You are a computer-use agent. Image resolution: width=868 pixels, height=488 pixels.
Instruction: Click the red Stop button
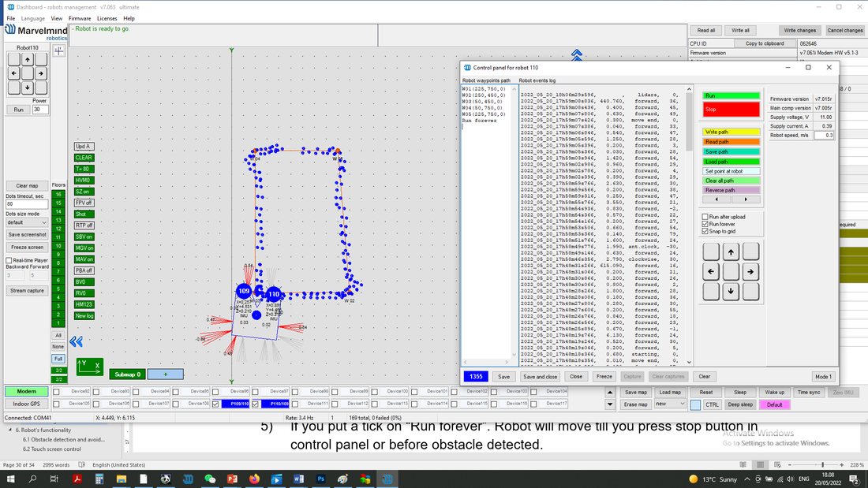coord(731,109)
